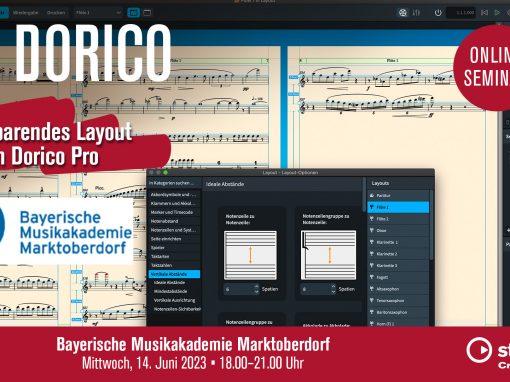Toggle the audio engine power icon

click(x=438, y=13)
